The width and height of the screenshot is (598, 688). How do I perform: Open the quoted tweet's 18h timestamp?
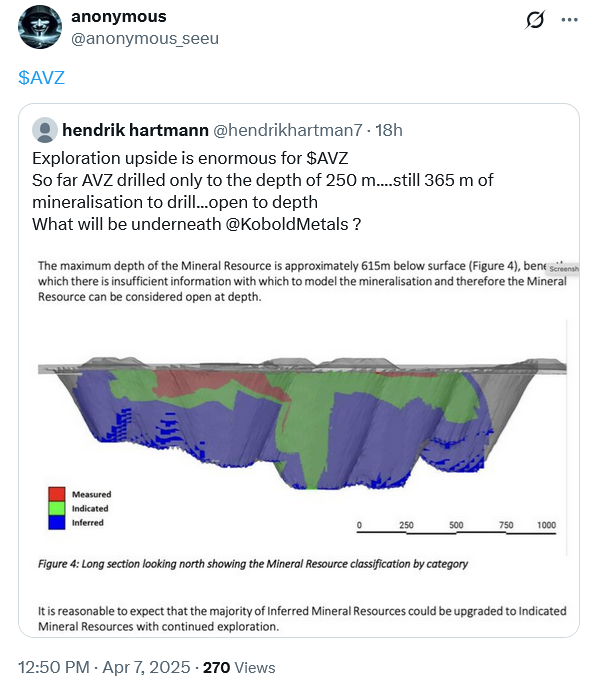coord(389,130)
